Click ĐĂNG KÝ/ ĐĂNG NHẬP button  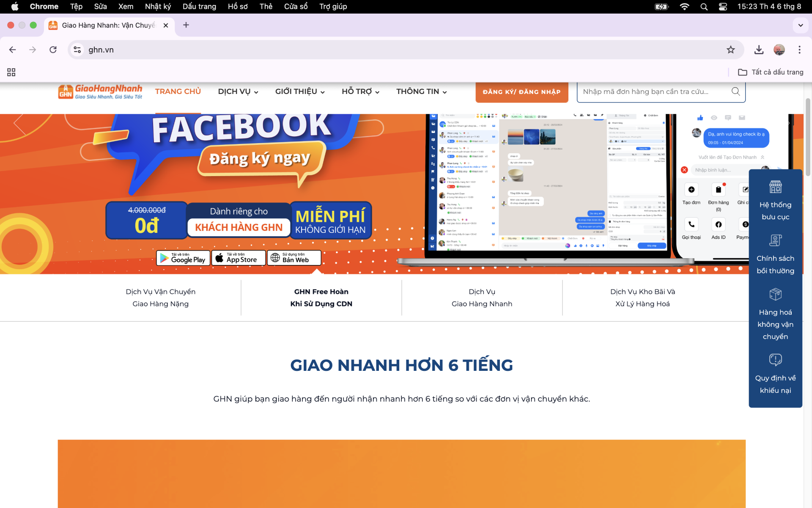(521, 92)
